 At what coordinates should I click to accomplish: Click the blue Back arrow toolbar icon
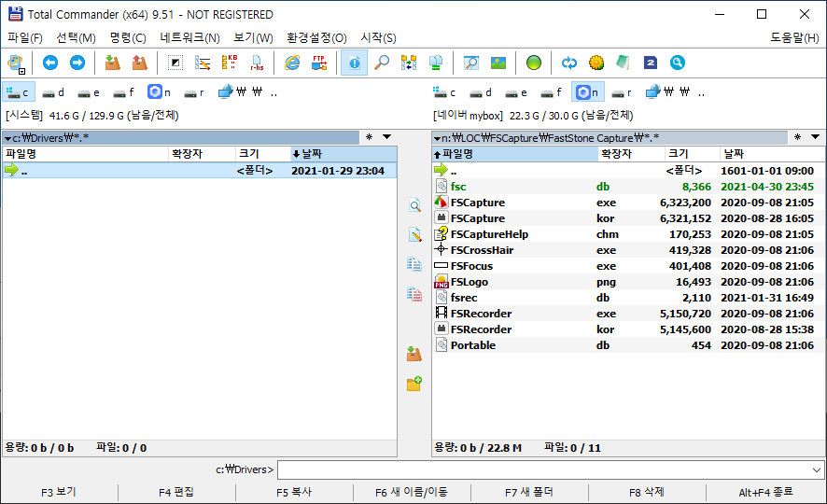50,63
